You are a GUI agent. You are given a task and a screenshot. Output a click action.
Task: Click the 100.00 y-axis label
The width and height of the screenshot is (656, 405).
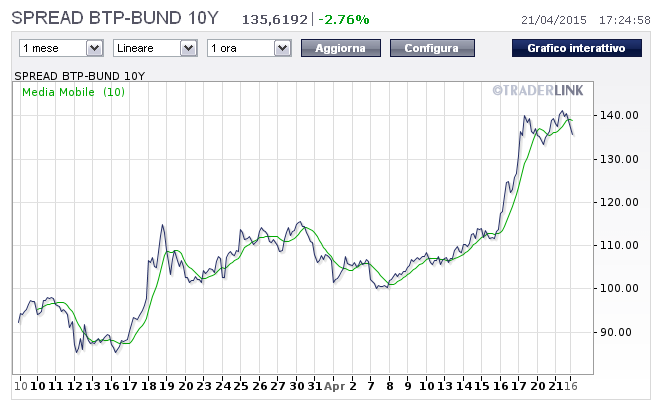click(x=619, y=288)
